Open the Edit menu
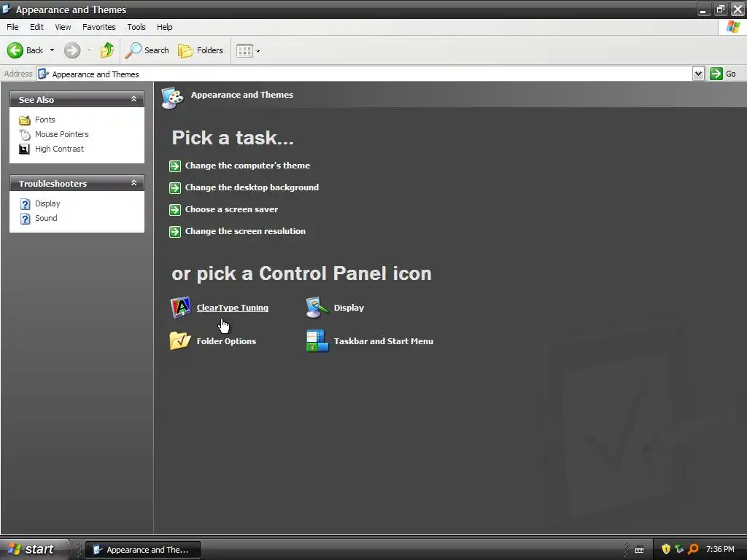This screenshot has width=747, height=560. (36, 27)
